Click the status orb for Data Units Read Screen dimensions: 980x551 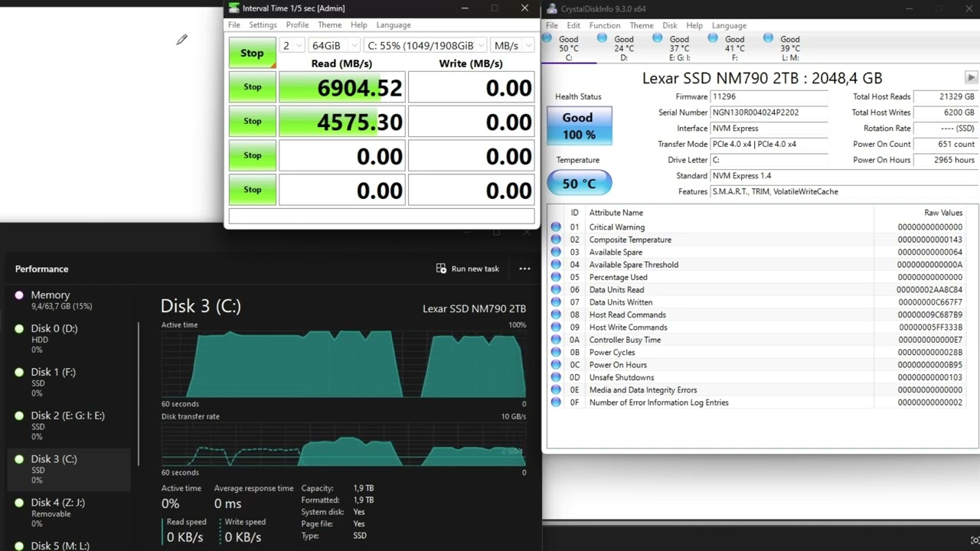pos(556,290)
